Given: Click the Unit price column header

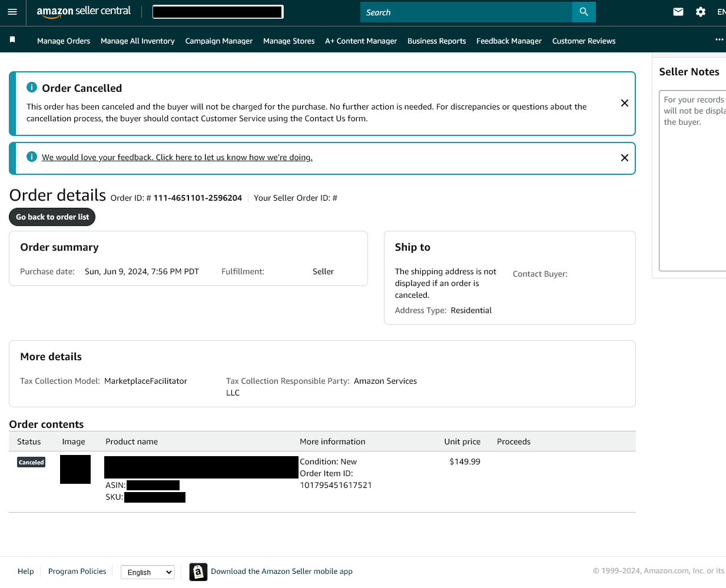Looking at the screenshot, I should coord(462,441).
